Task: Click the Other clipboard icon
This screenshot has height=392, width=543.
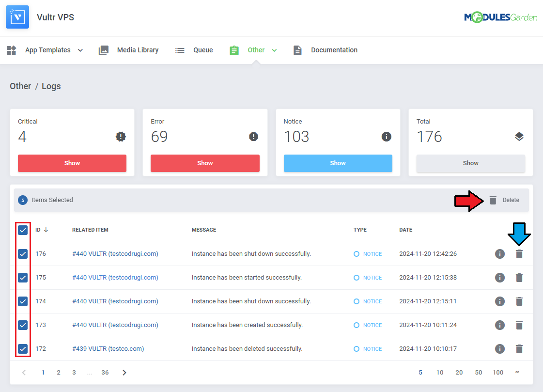Action: point(234,50)
